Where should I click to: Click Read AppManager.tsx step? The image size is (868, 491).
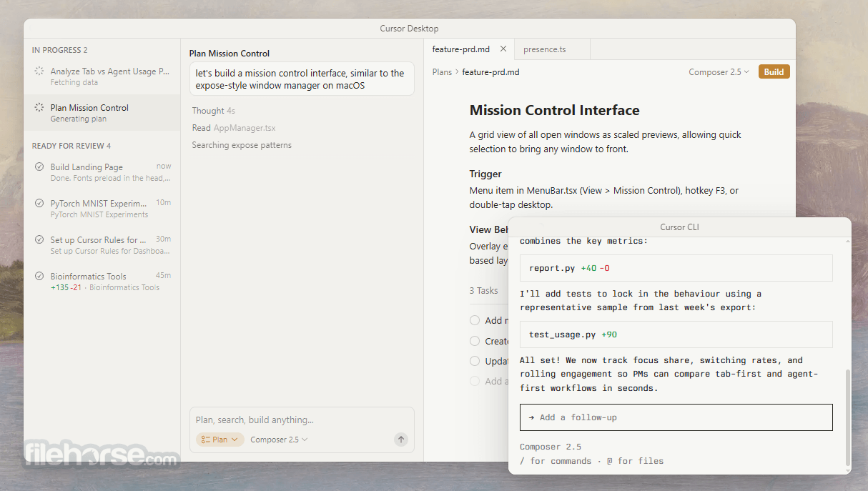click(x=233, y=128)
